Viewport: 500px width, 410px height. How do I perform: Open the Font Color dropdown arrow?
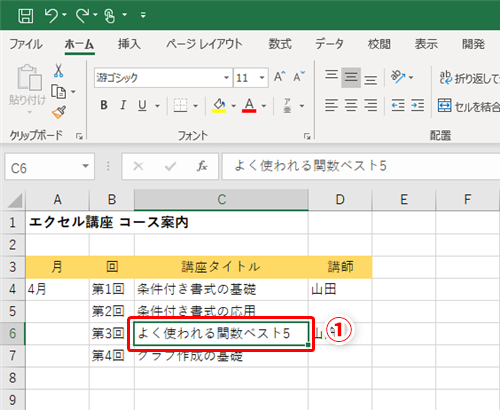(264, 106)
